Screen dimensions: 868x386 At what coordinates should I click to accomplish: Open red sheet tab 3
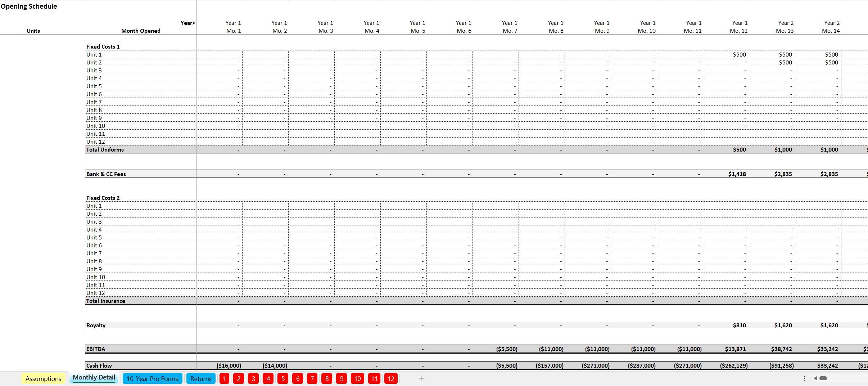(253, 378)
